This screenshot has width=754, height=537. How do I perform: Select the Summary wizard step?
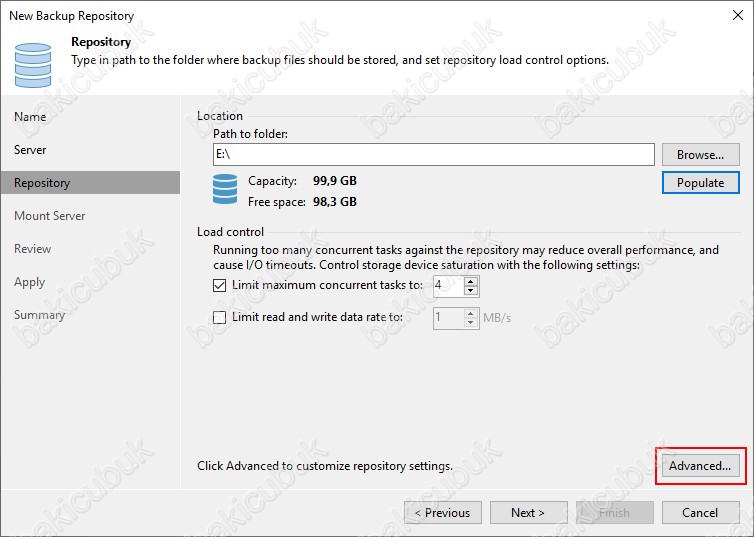coord(39,315)
